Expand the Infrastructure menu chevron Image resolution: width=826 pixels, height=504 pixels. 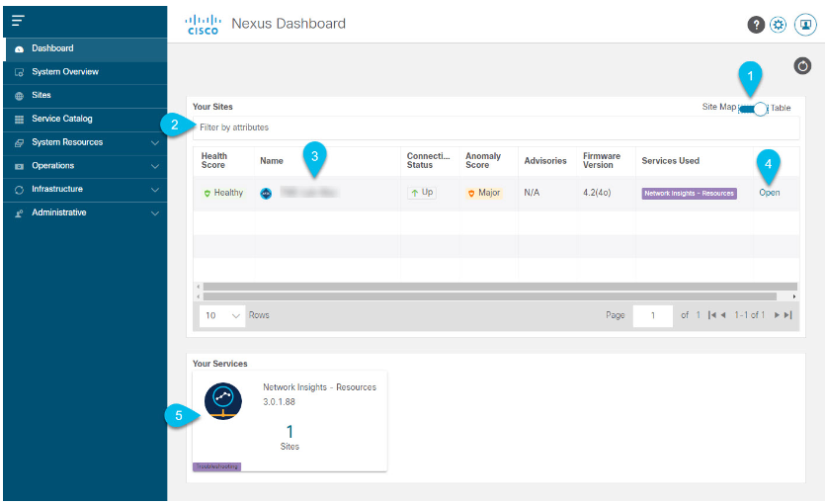coord(155,190)
